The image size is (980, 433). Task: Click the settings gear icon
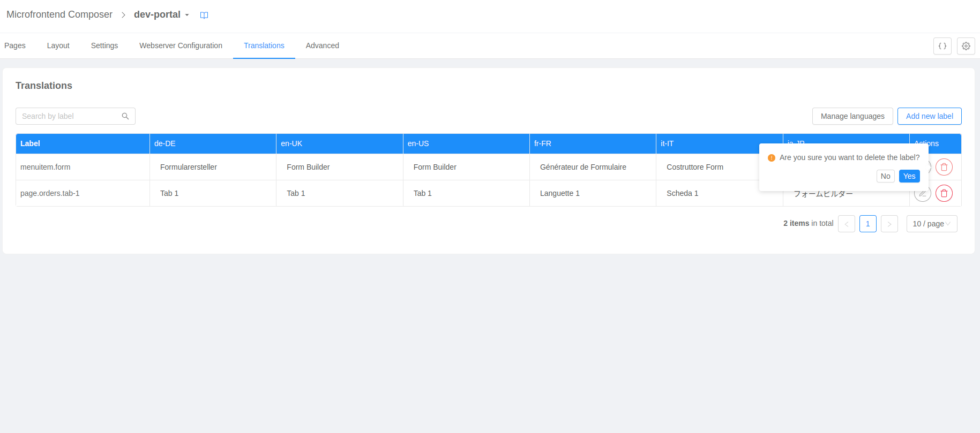[966, 46]
